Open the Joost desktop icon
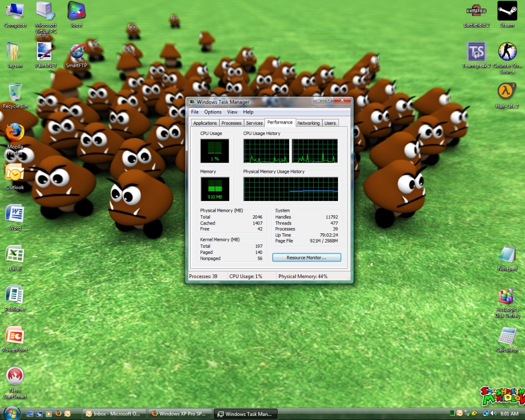525x420 pixels. tap(76, 15)
